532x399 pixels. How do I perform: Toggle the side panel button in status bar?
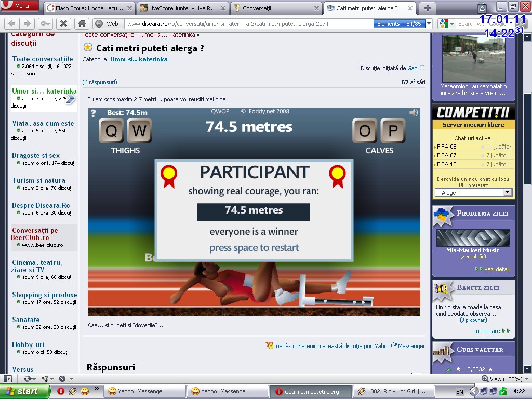point(7,379)
